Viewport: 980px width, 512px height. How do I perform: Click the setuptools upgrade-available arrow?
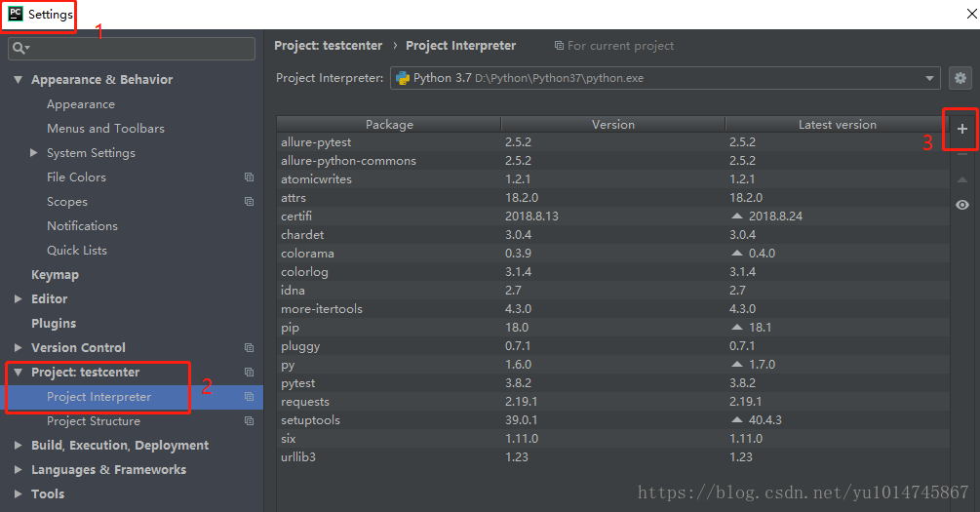pos(737,419)
